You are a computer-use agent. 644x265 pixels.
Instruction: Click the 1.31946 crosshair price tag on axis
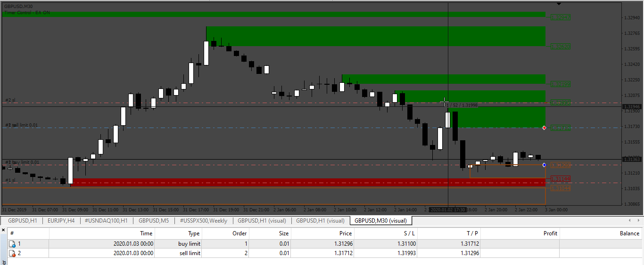point(631,107)
